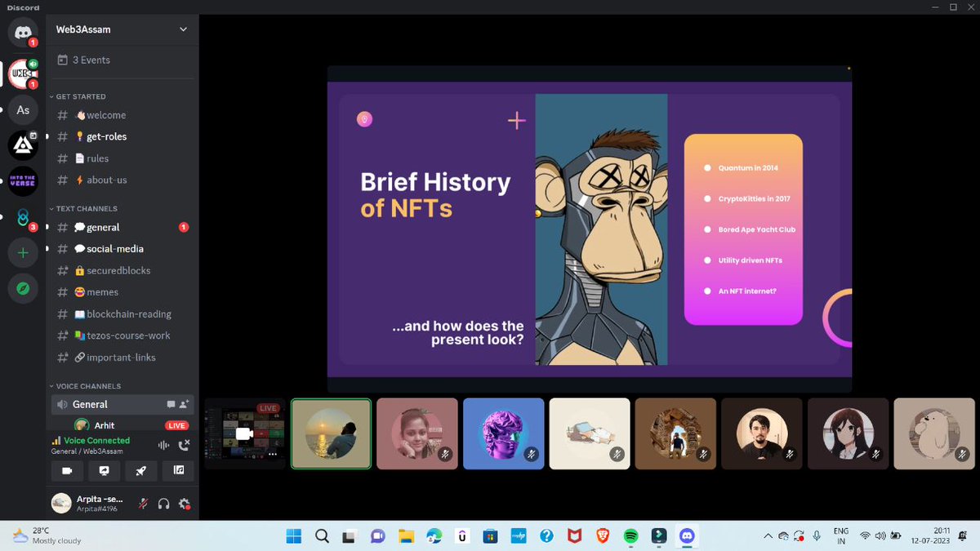Open the 3 Events list

122,60
